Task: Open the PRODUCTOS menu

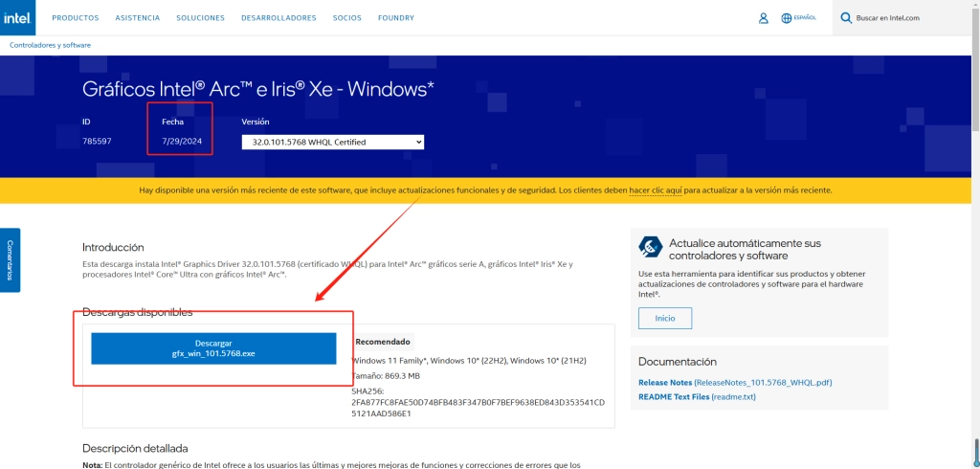Action: pos(76,18)
